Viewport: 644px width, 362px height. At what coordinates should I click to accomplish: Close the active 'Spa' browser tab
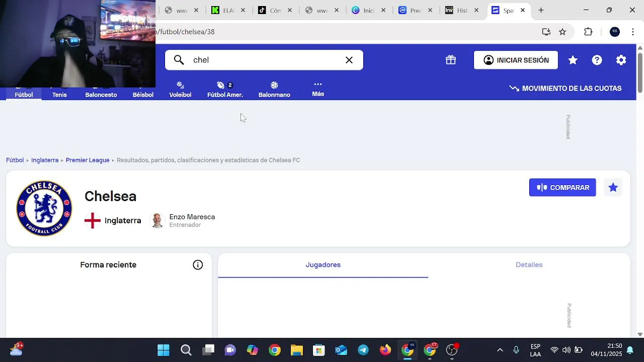pos(523,10)
